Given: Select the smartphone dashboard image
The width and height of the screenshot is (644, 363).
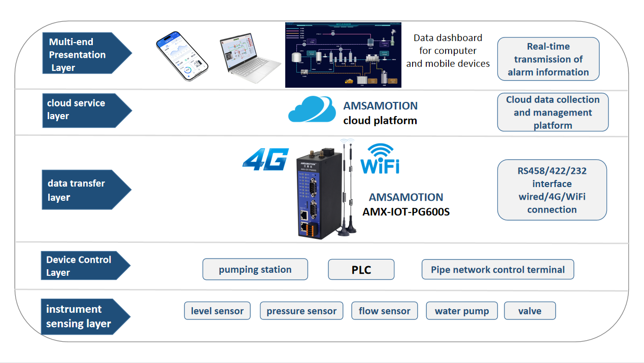Looking at the screenshot, I should click(x=182, y=59).
